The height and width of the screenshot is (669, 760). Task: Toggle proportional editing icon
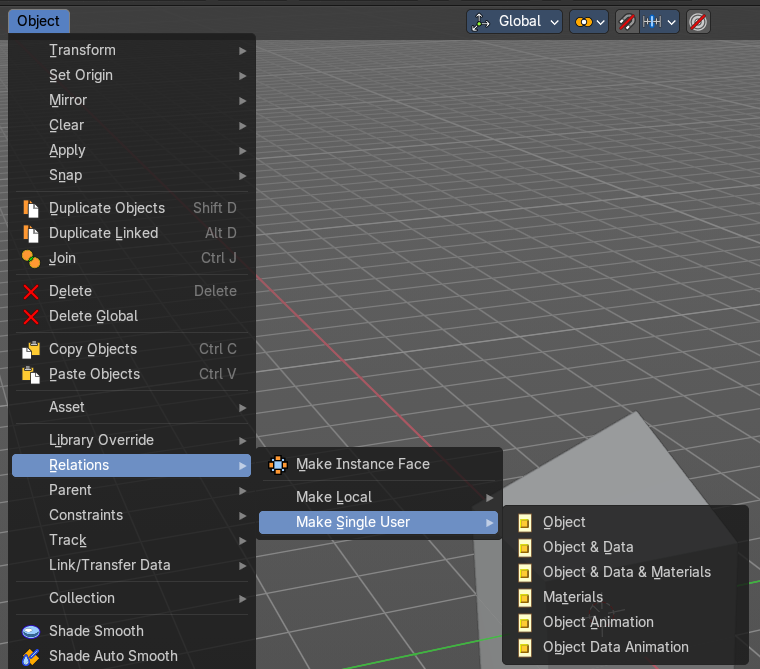[698, 22]
